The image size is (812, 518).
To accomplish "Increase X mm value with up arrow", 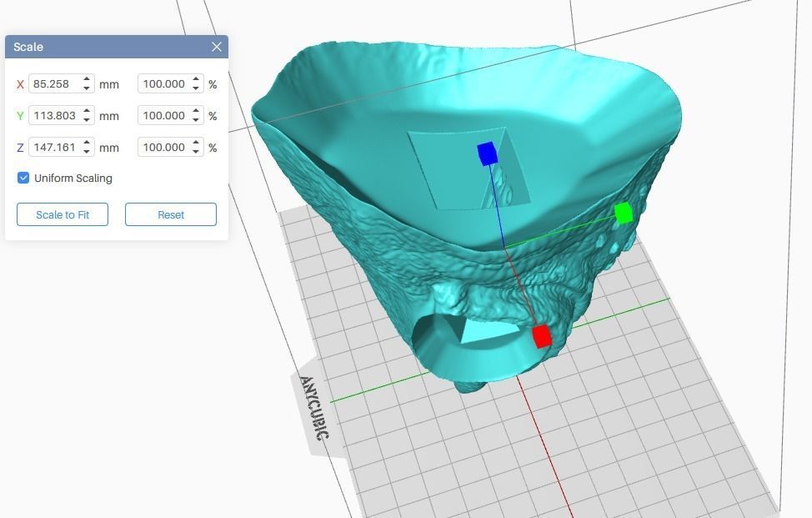I will point(87,80).
